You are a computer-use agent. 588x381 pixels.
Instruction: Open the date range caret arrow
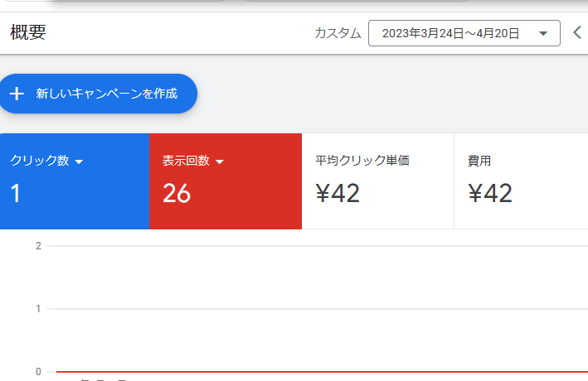click(543, 34)
